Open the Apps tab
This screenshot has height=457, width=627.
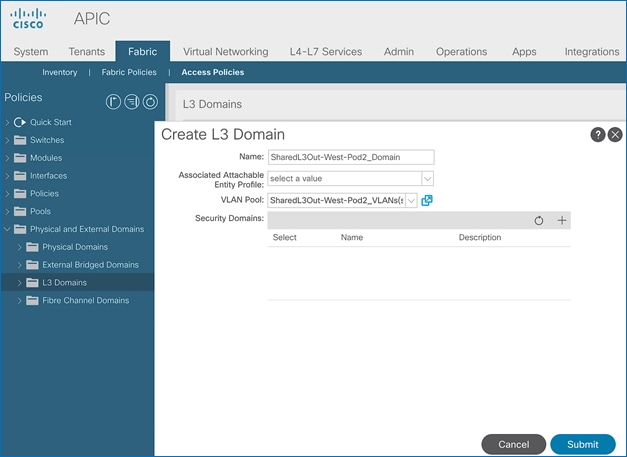(524, 52)
